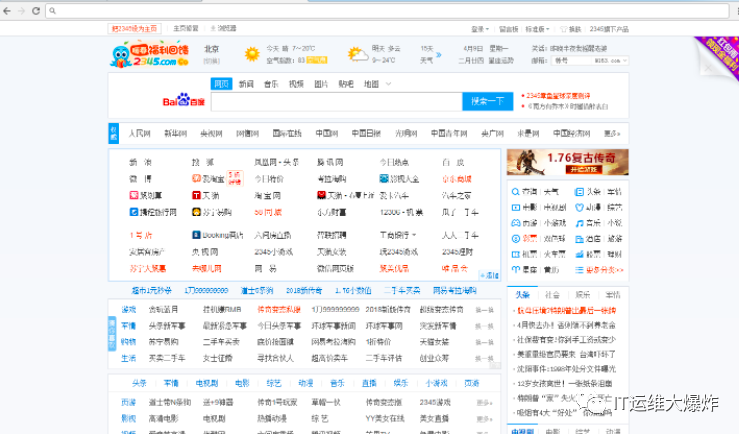742x436 pixels.
Task: Click the red 天猫 cat-head icon
Action: 321,195
